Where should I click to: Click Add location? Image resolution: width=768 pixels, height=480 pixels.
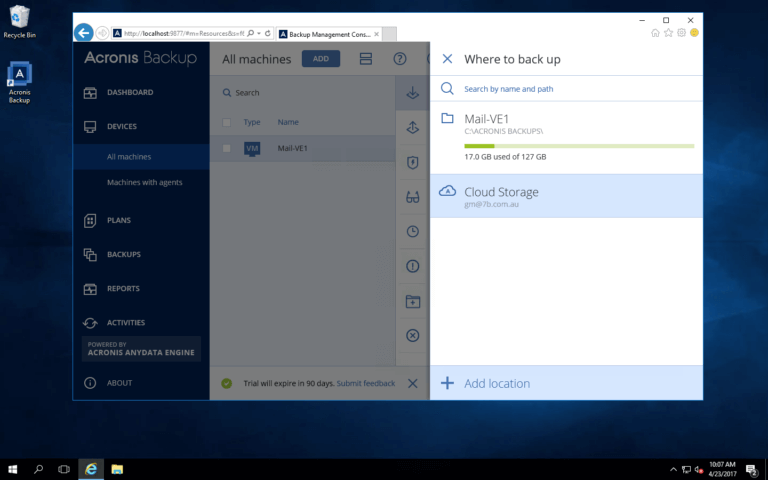tap(566, 383)
